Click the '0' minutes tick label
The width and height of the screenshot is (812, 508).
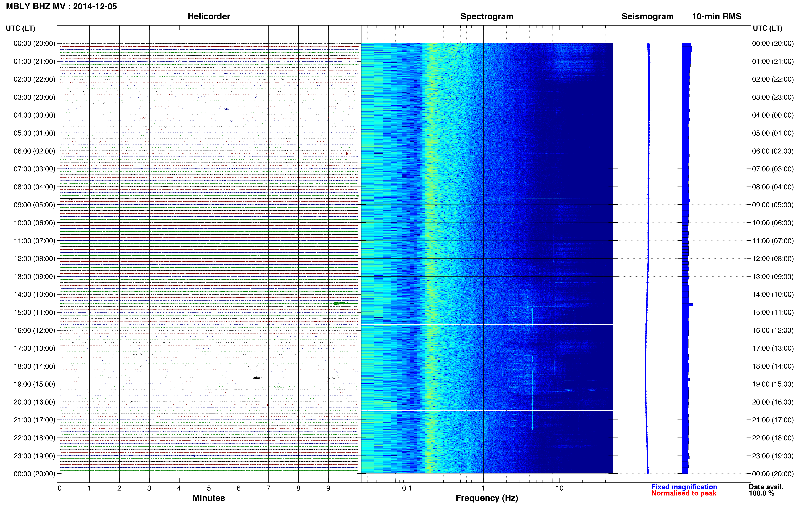59,488
